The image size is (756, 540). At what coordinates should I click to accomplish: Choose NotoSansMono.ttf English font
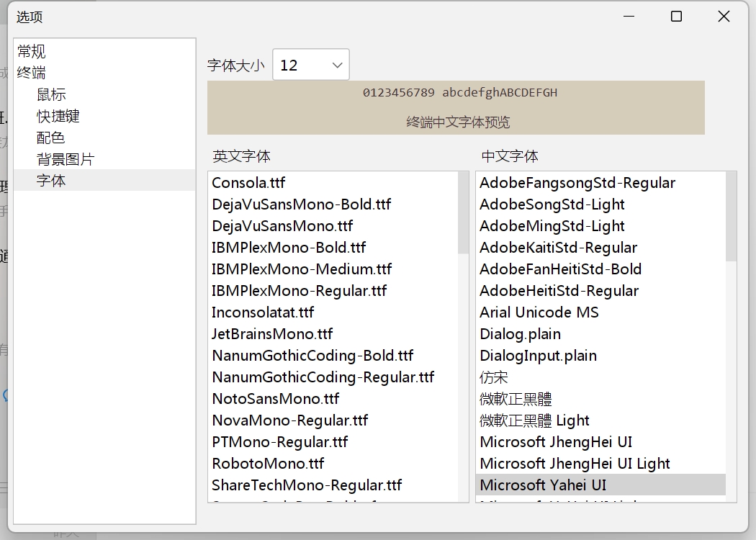(275, 399)
